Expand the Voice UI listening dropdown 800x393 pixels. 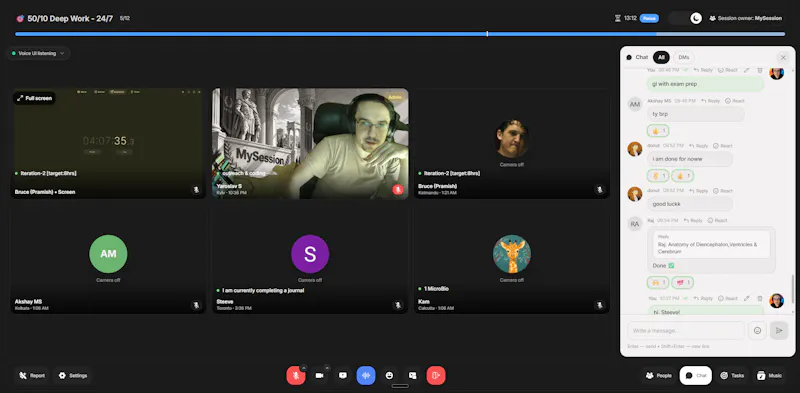tap(38, 53)
